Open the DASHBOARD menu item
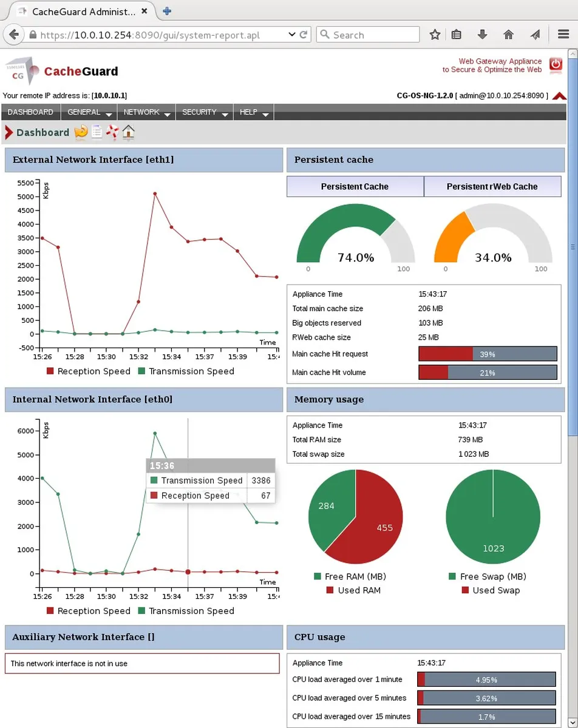This screenshot has width=578, height=728. tap(30, 112)
